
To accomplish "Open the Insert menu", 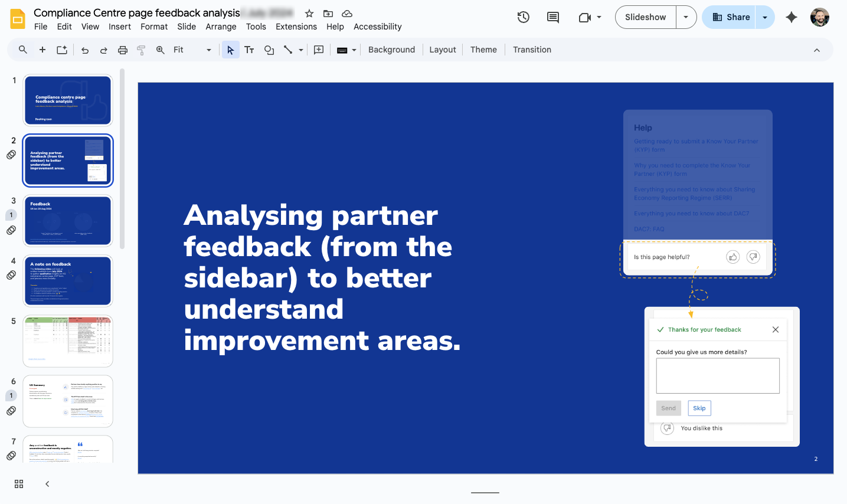I will pyautogui.click(x=120, y=27).
